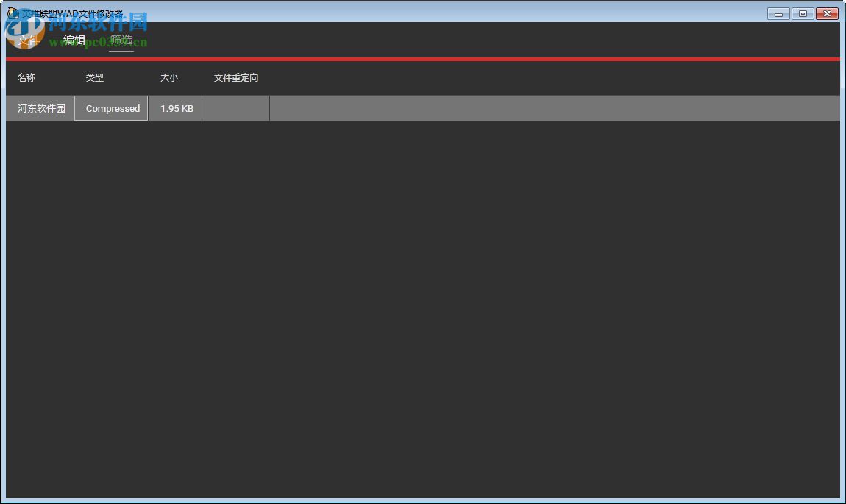
Task: Sort by the 大小 column header
Action: click(169, 78)
